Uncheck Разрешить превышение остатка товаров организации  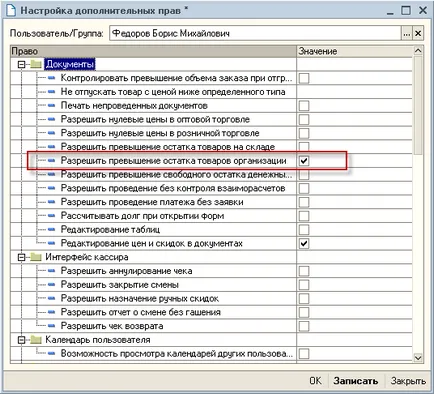[304, 161]
